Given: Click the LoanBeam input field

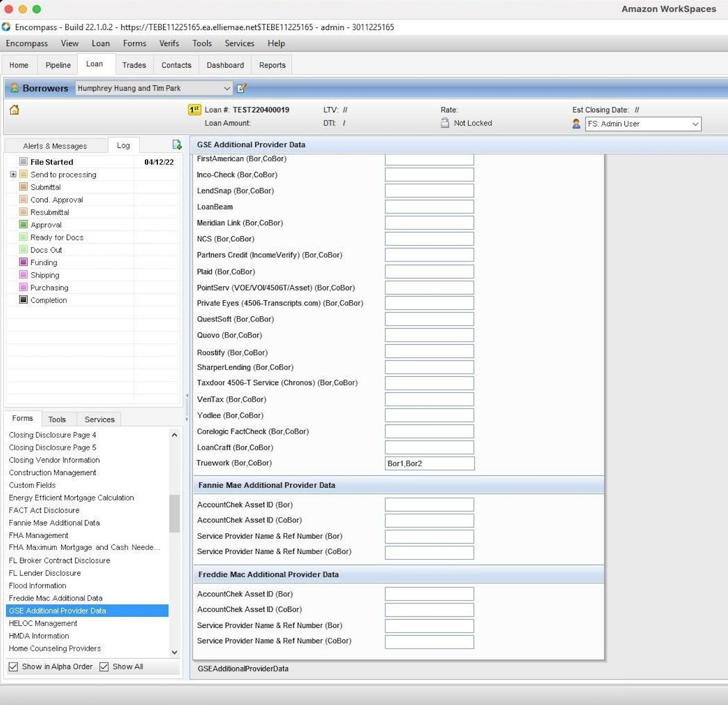Looking at the screenshot, I should point(429,207).
